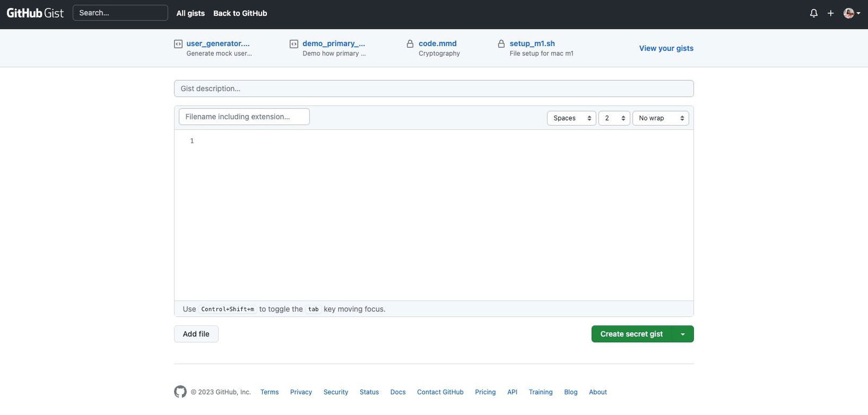Image resolution: width=868 pixels, height=415 pixels.
Task: Click the Add file button
Action: click(x=196, y=334)
